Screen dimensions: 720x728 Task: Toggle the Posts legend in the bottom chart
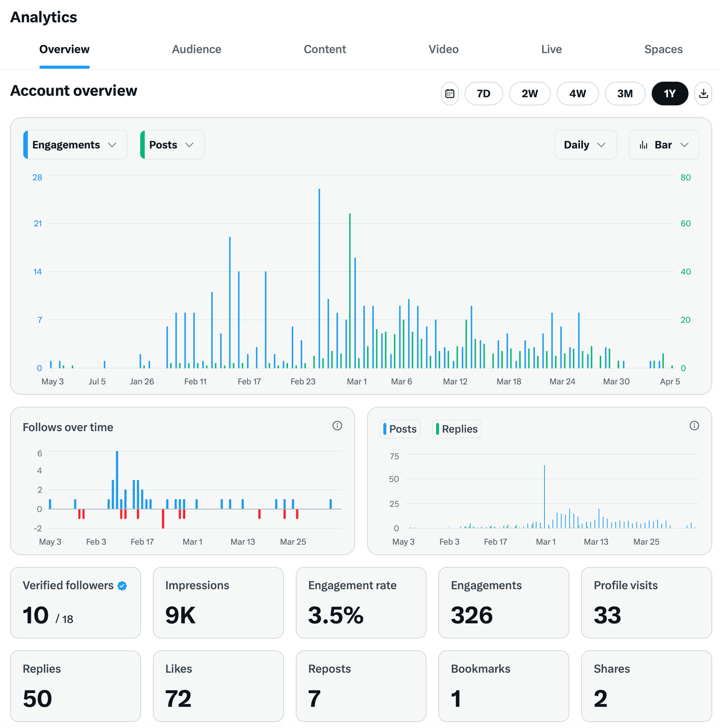coord(400,429)
